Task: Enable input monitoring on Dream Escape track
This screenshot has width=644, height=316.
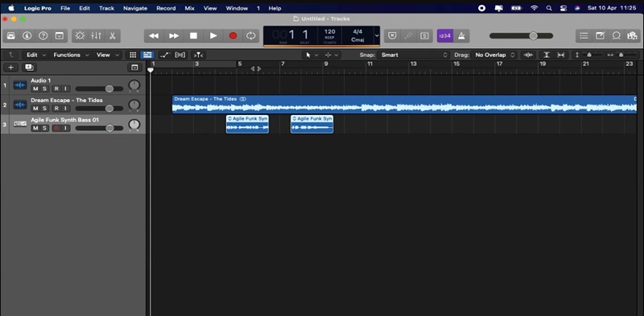Action: pos(65,109)
